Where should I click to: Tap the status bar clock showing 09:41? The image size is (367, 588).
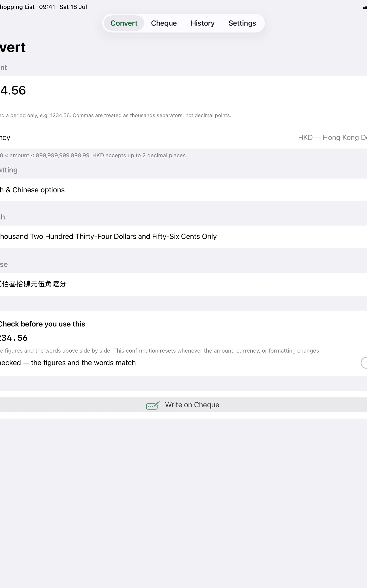tap(47, 7)
